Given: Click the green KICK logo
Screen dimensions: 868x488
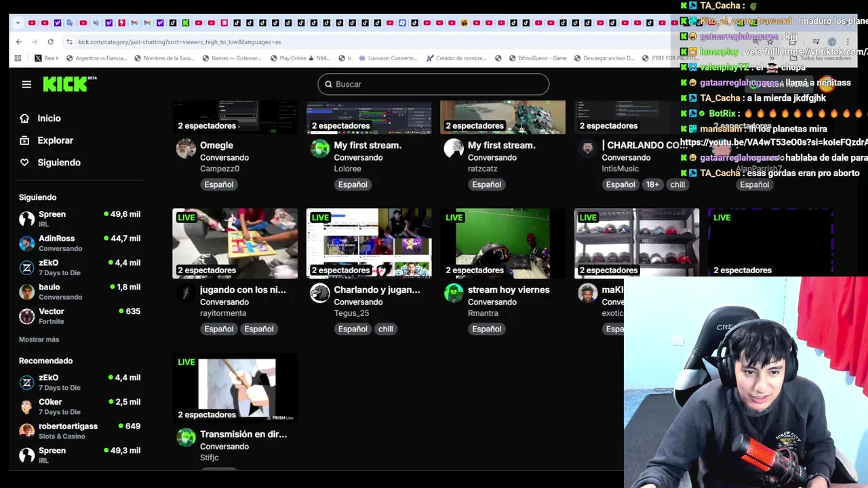Looking at the screenshot, I should 68,84.
